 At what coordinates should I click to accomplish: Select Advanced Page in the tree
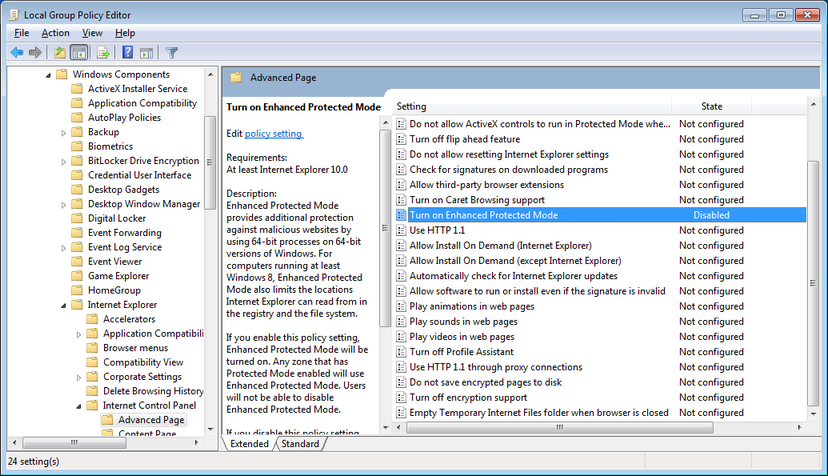[x=151, y=420]
